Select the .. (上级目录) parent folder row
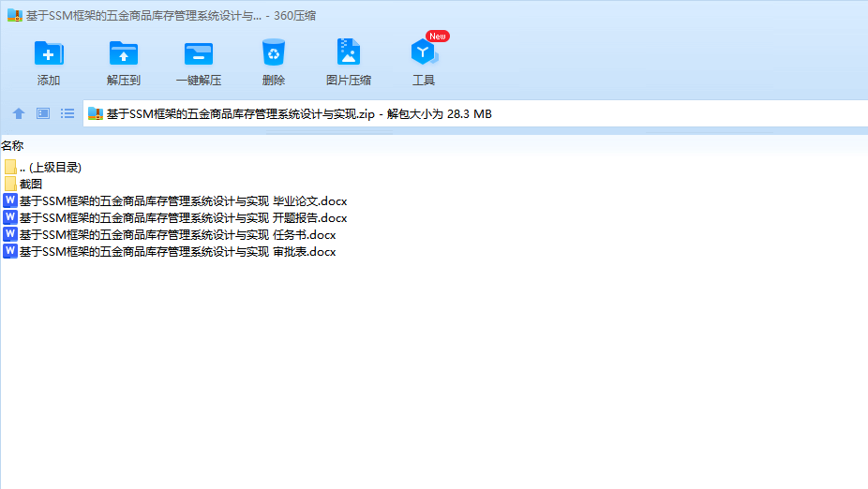Screen dimensions: 868x489 coord(42,167)
